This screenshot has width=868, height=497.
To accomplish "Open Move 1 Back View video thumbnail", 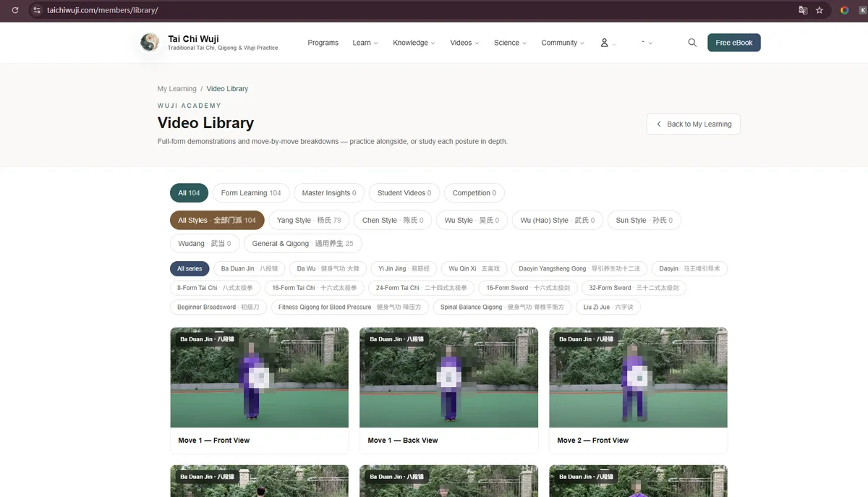I will click(x=449, y=378).
